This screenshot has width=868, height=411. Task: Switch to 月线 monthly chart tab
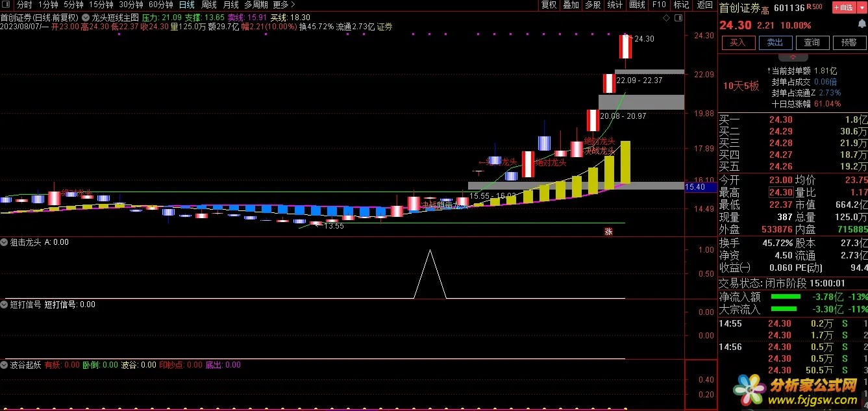click(x=230, y=5)
